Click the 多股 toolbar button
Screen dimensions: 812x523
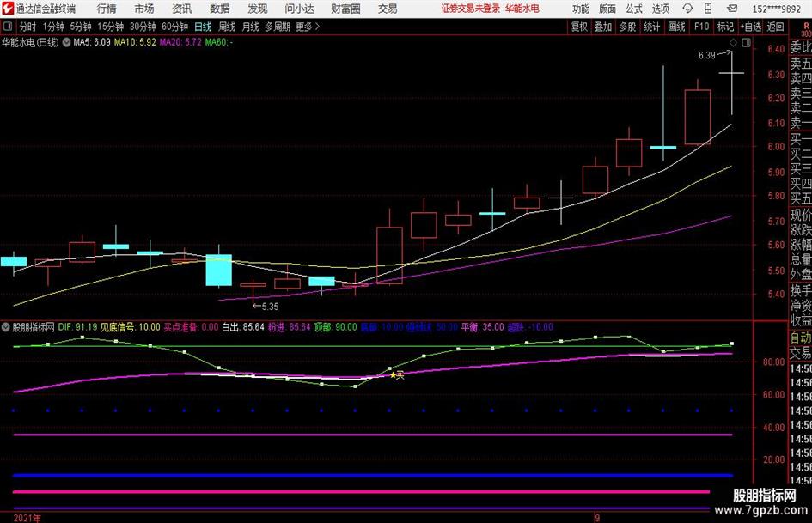click(627, 27)
